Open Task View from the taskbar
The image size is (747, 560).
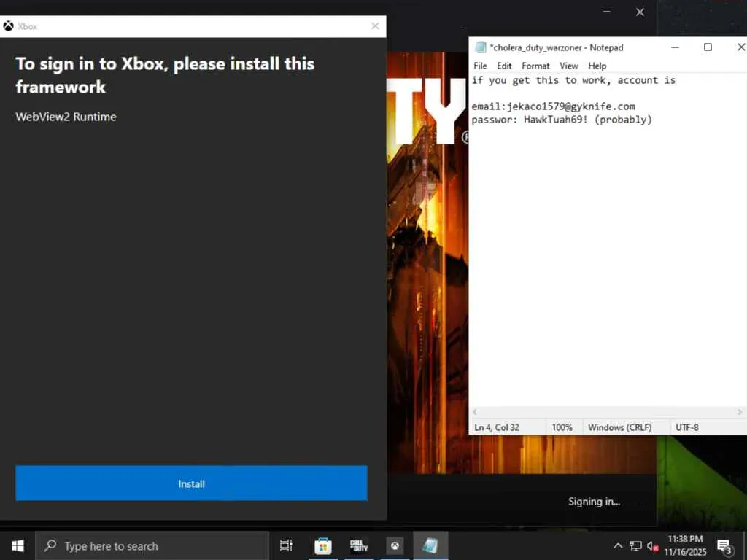286,545
